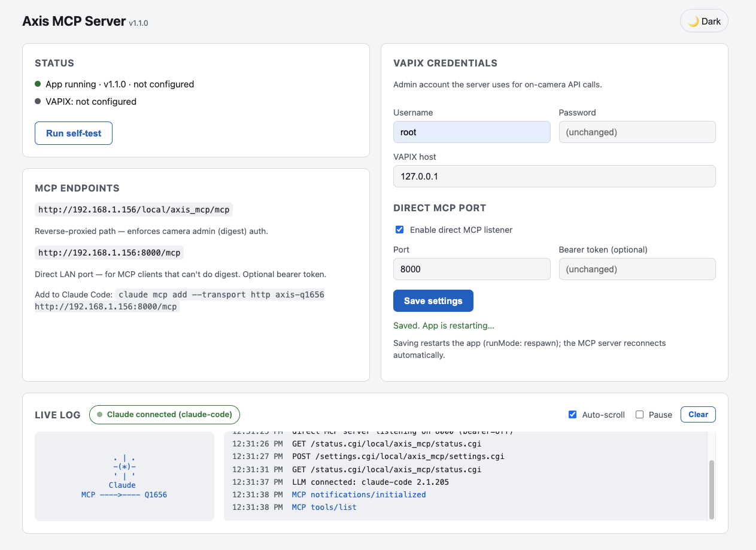Clear the live log
This screenshot has height=550, width=756.
point(698,415)
